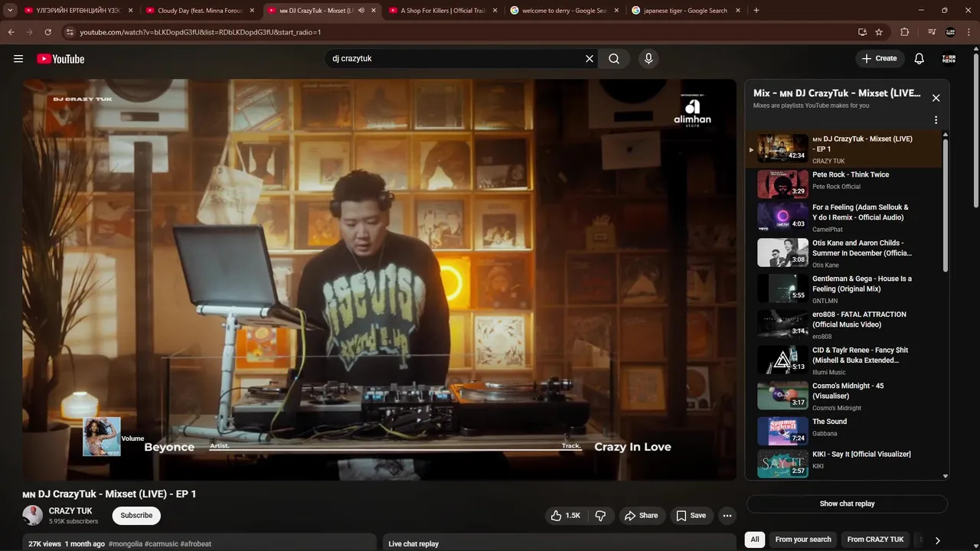Viewport: 980px width, 551px height.
Task: Click the Live chat replay header
Action: 413,544
